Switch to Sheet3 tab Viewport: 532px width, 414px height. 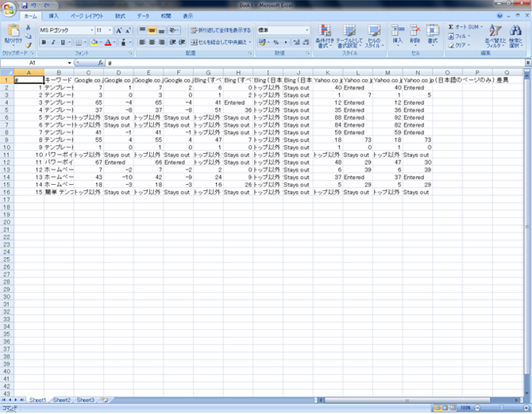tap(85, 400)
